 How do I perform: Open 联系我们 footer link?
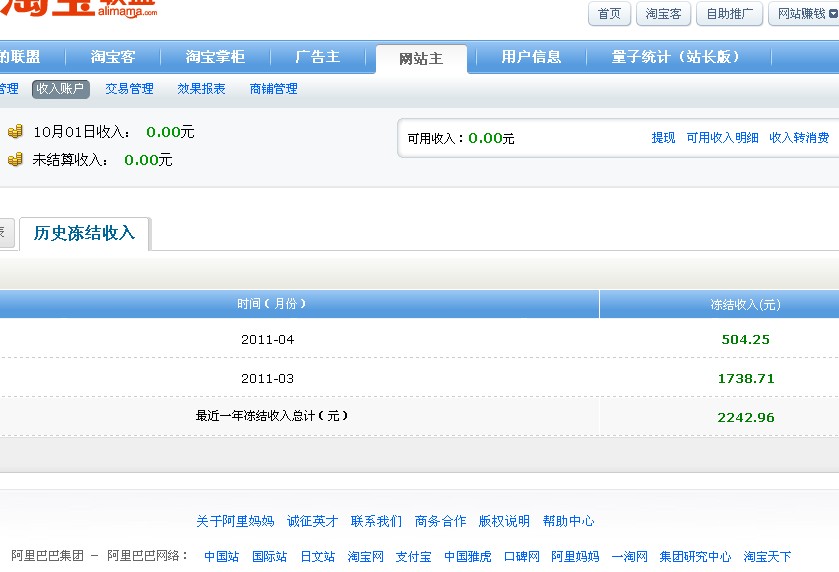[x=376, y=521]
